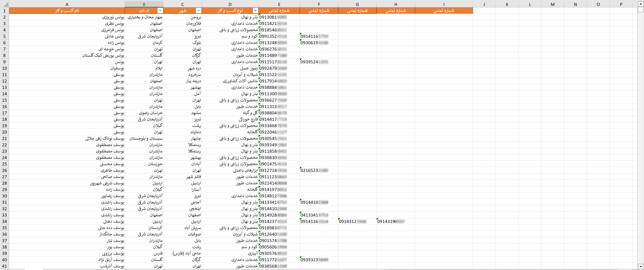Viewport: 644px width, 270px height.
Task: Select column N header
Action: [575, 4]
